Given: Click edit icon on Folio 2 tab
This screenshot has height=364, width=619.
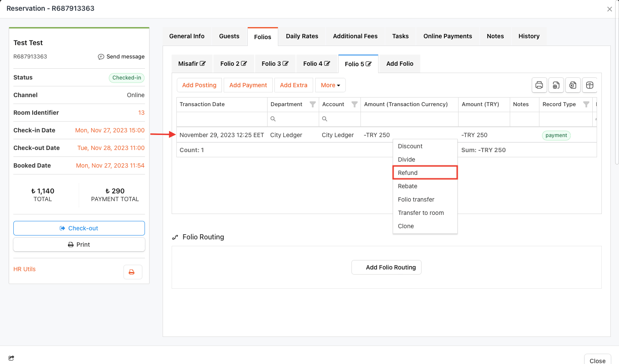Looking at the screenshot, I should [x=244, y=64].
